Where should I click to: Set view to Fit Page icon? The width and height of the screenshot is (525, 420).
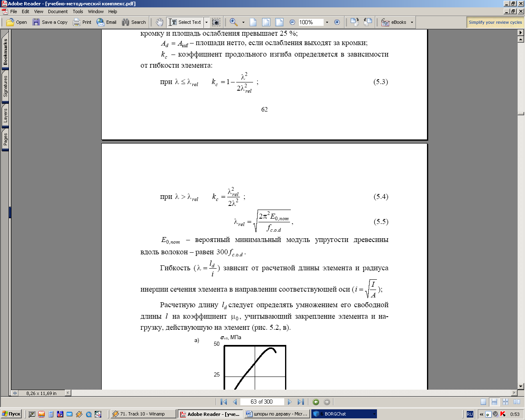(x=266, y=22)
